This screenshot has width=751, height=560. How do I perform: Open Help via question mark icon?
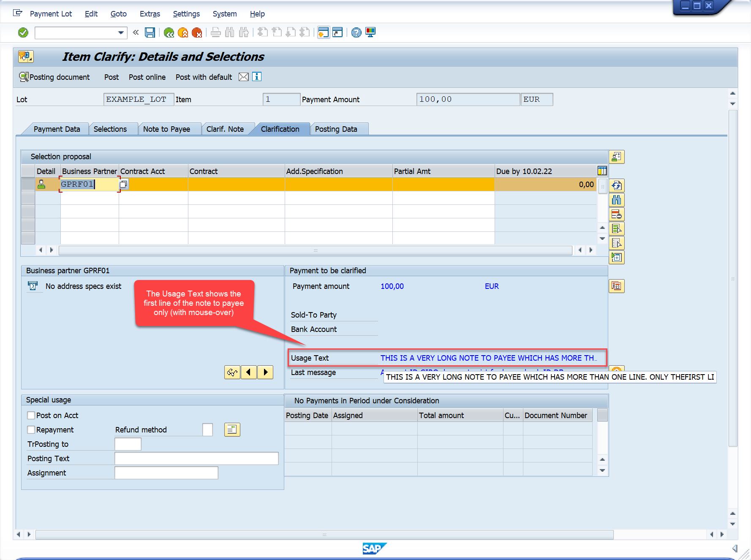click(356, 33)
